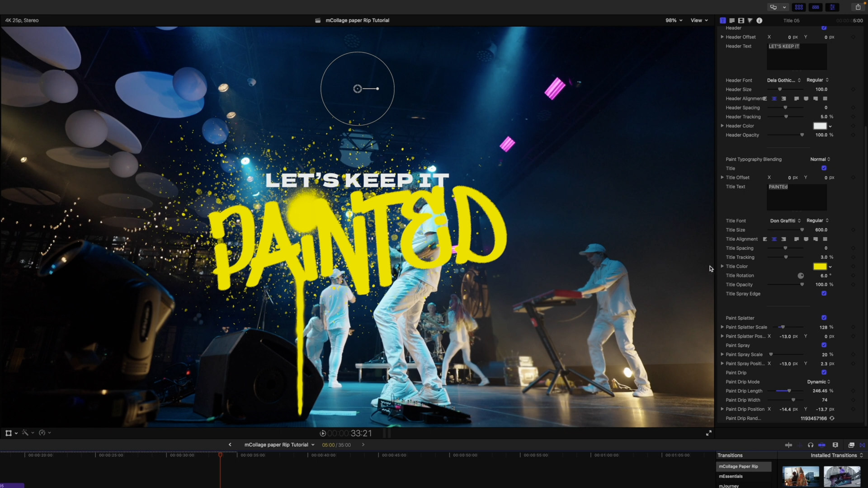The width and height of the screenshot is (868, 488).
Task: Open the Installed Transitions filter popup
Action: [836, 455]
